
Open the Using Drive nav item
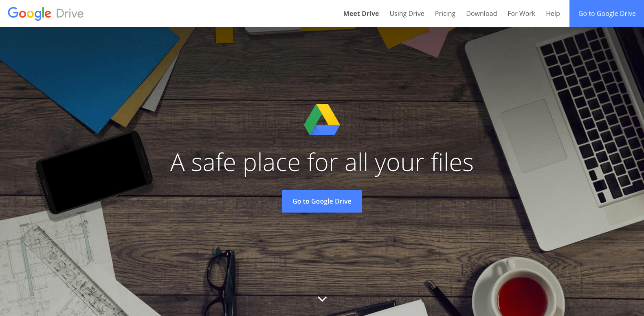(407, 13)
